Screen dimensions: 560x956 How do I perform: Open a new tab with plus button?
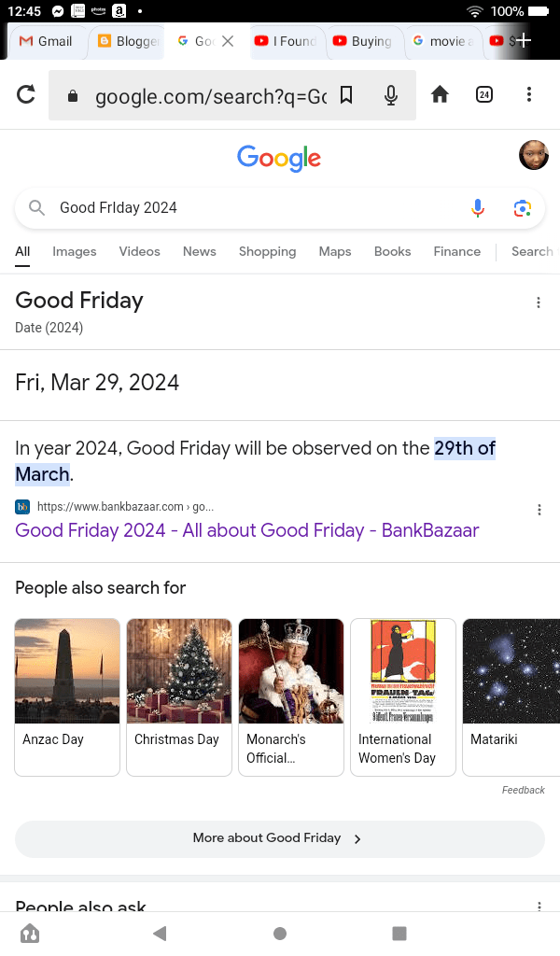tap(525, 41)
